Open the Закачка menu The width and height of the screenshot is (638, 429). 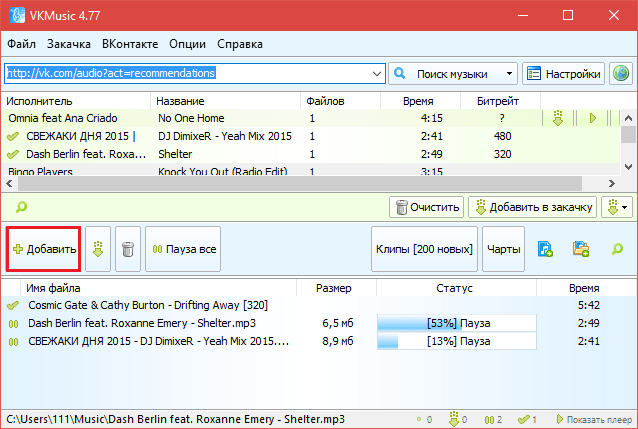coord(68,44)
